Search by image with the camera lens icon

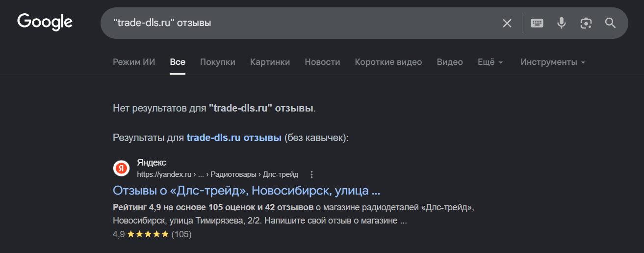pos(586,23)
